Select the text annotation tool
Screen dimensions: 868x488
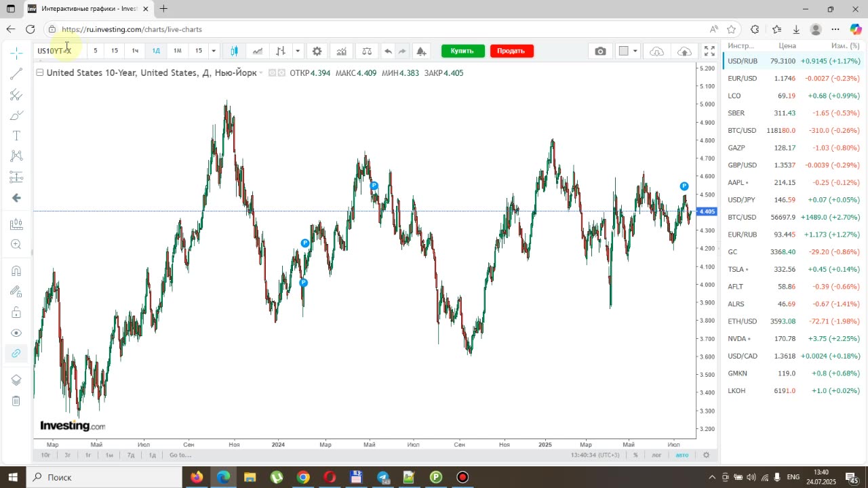coord(16,136)
